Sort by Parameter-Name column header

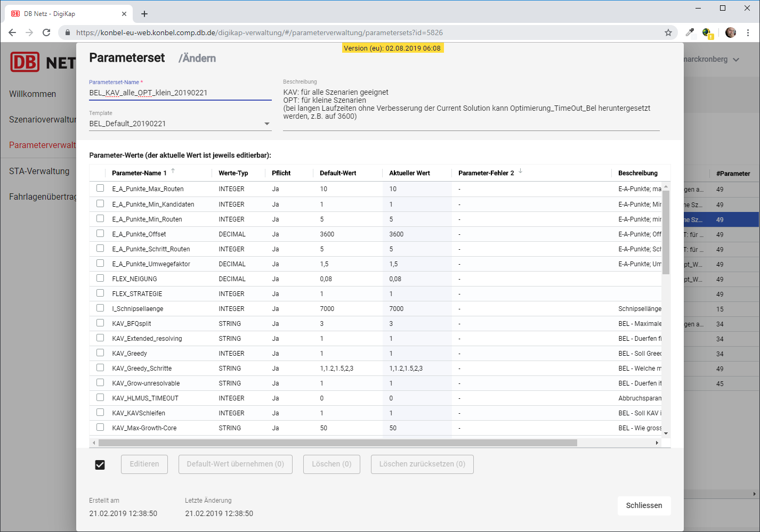click(x=139, y=173)
